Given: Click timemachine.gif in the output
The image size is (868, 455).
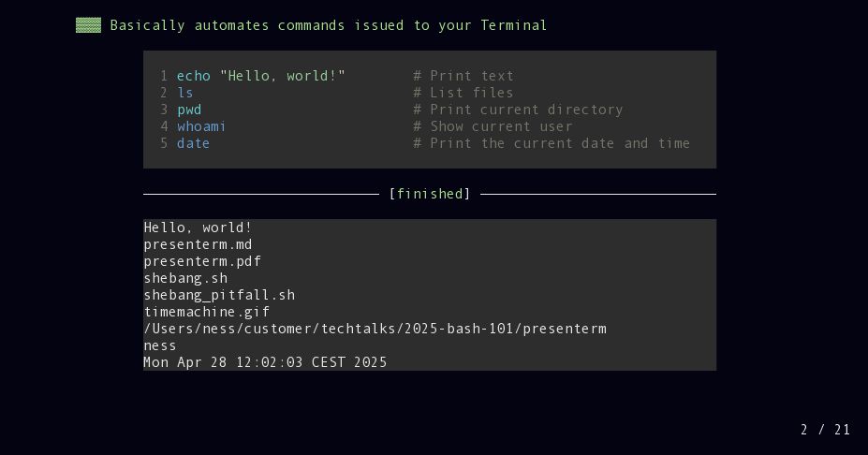Looking at the screenshot, I should (x=207, y=312).
